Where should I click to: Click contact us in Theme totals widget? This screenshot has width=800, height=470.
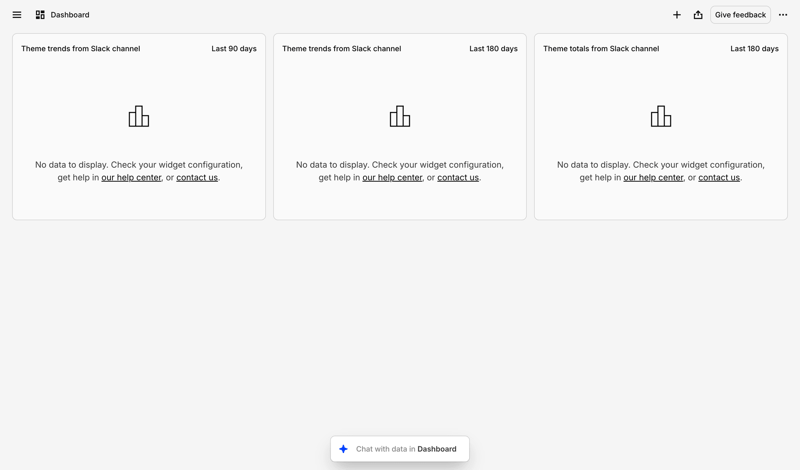point(719,178)
